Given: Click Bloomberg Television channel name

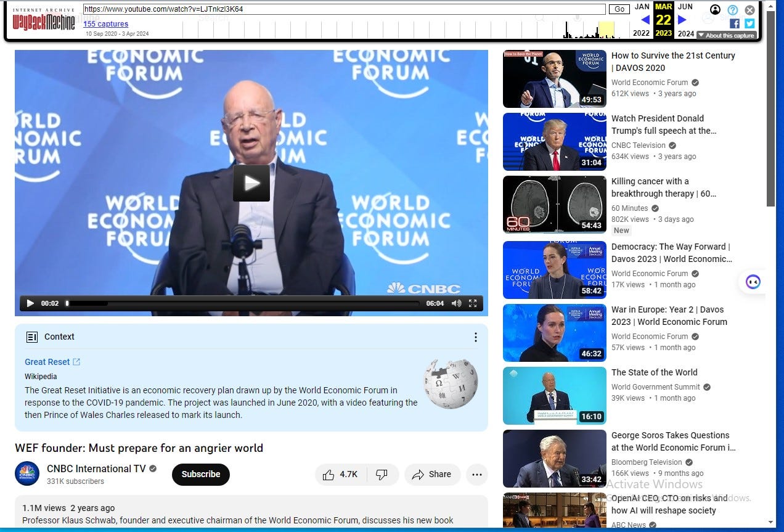Looking at the screenshot, I should point(647,462).
